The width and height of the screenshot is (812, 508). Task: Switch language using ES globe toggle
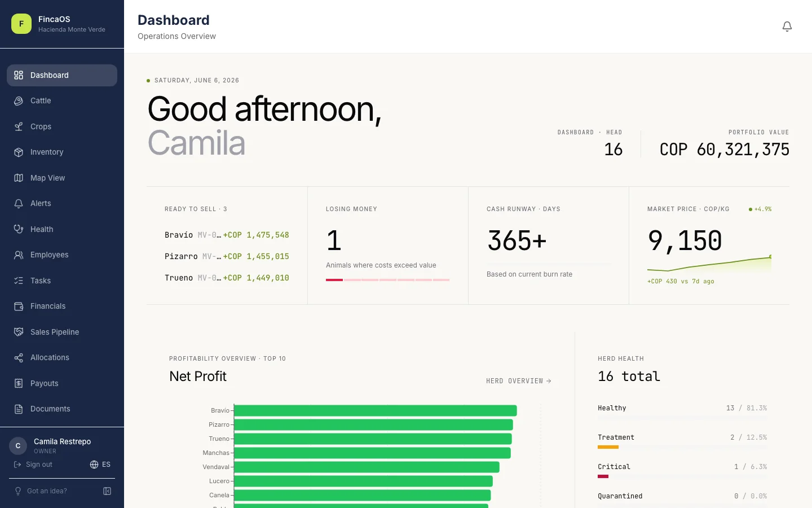click(100, 465)
